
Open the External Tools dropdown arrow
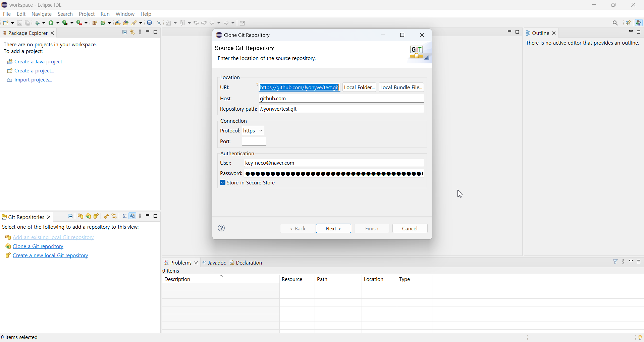(x=86, y=23)
